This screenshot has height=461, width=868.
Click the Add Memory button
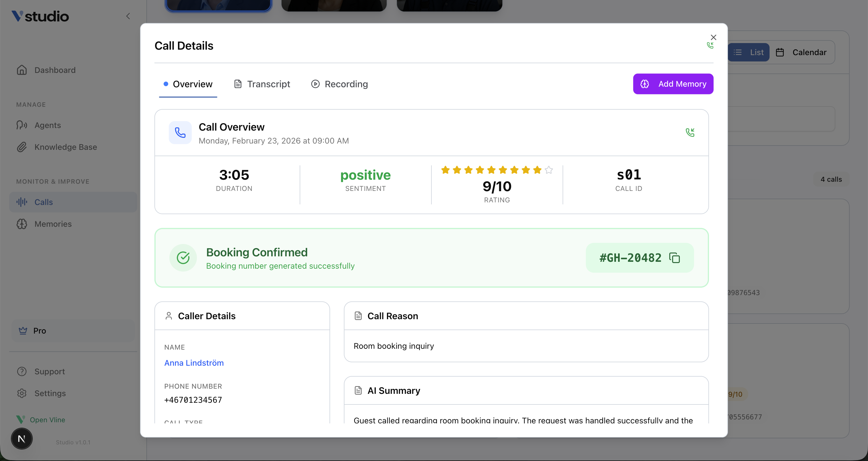click(673, 84)
